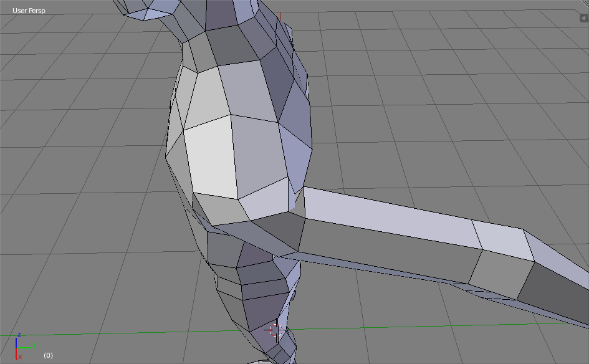Click the striped area-split corner widget
Image resolution: width=589 pixels, height=364 pixels.
click(585, 3)
